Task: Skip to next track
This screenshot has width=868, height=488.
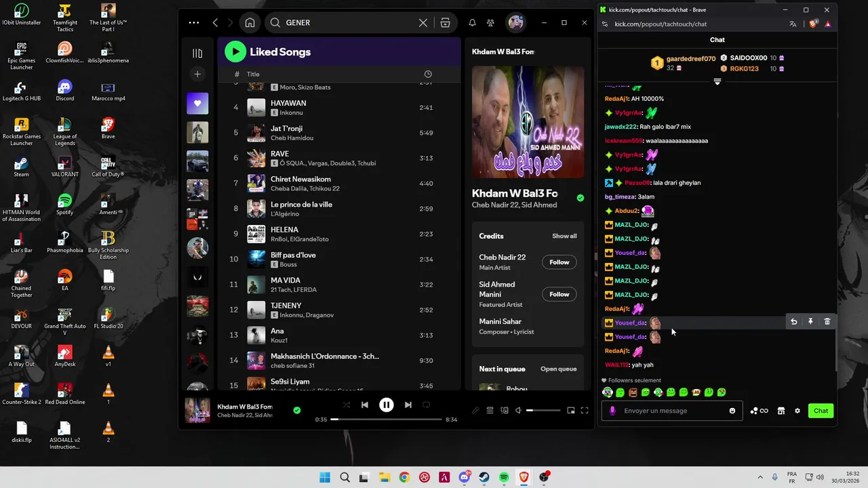Action: [x=408, y=405]
